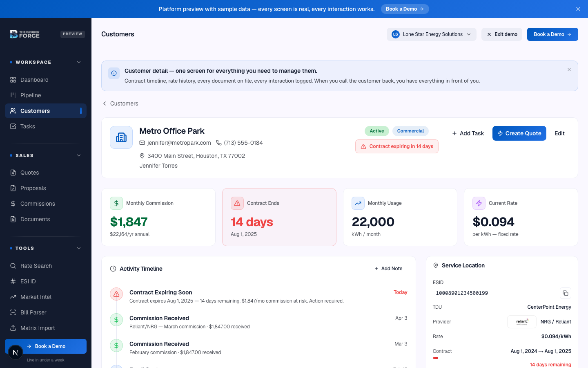This screenshot has width=588, height=368.
Task: Click the Documents icon in sidebar
Action: (13, 219)
